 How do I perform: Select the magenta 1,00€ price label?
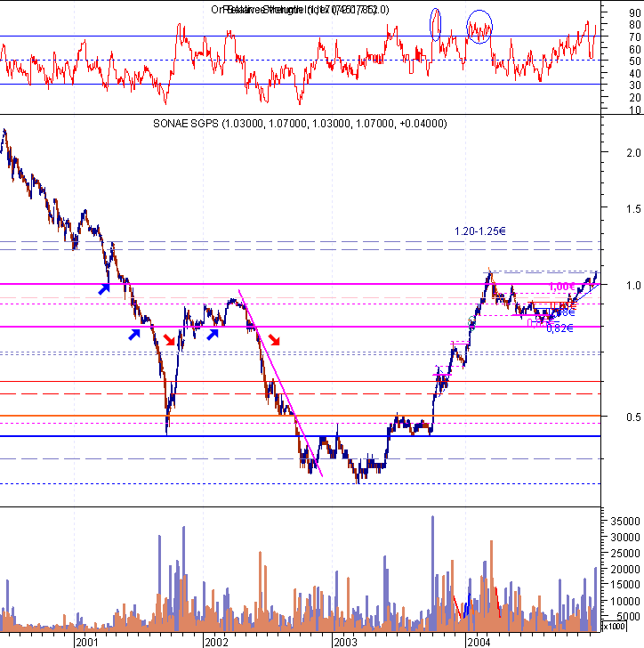click(x=562, y=287)
